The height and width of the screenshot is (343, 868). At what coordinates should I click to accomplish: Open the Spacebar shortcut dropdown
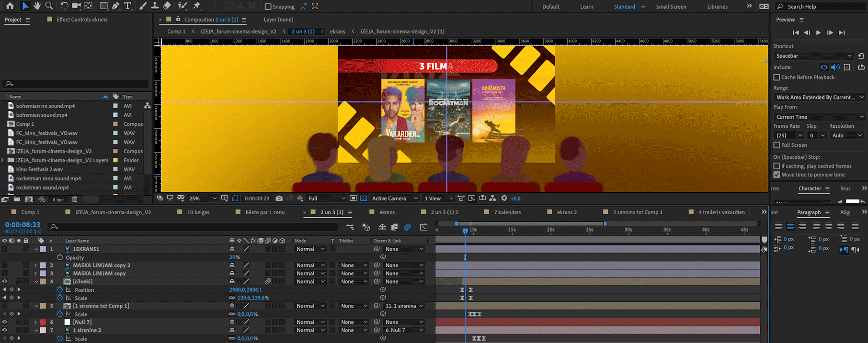coord(813,56)
